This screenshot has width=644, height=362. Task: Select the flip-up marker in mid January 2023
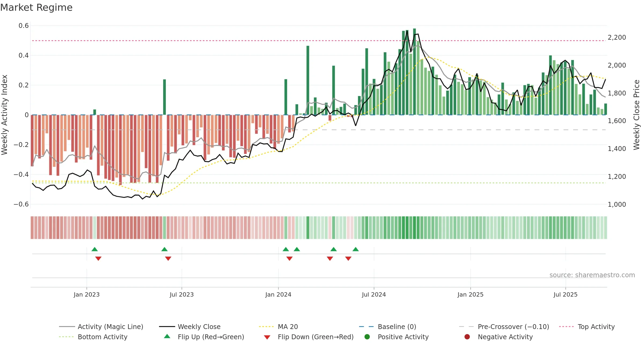point(94,249)
